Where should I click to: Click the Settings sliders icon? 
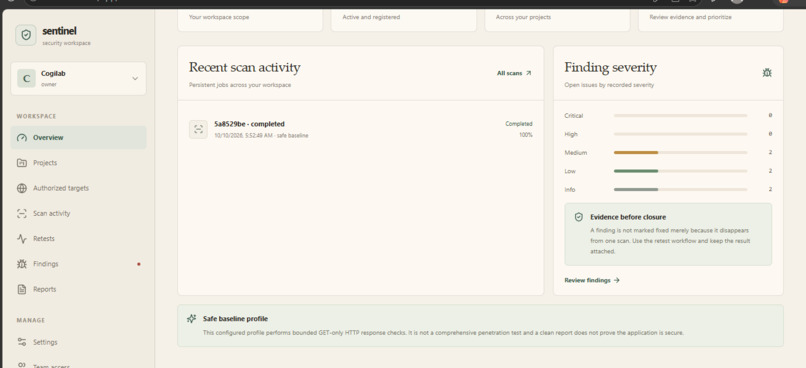pos(22,342)
